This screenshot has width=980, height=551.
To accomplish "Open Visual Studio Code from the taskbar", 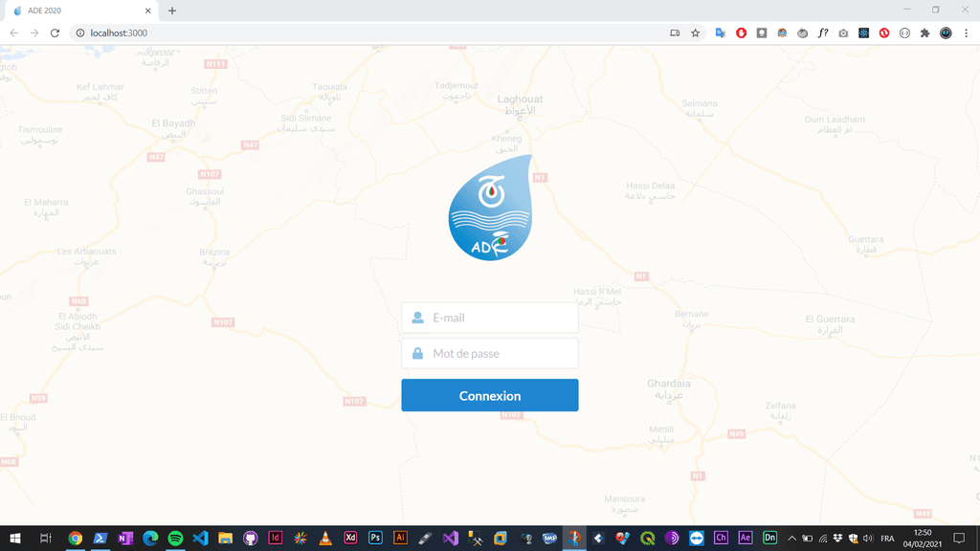I will 200,538.
